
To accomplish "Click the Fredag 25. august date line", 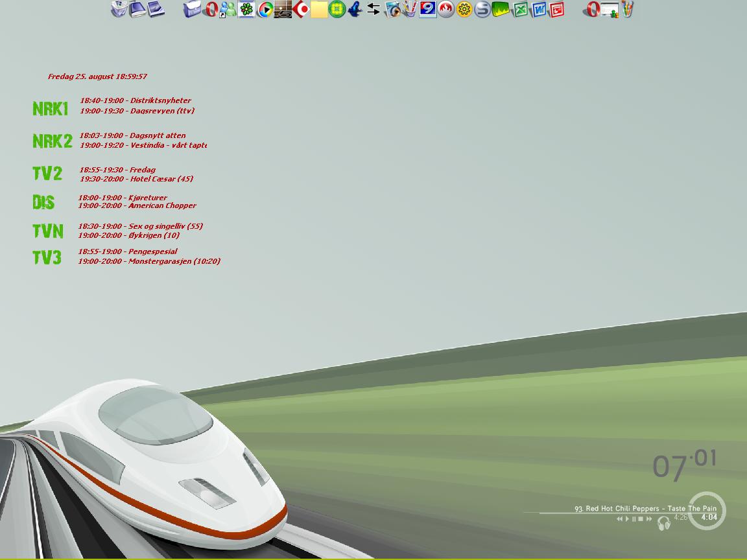I will click(97, 76).
